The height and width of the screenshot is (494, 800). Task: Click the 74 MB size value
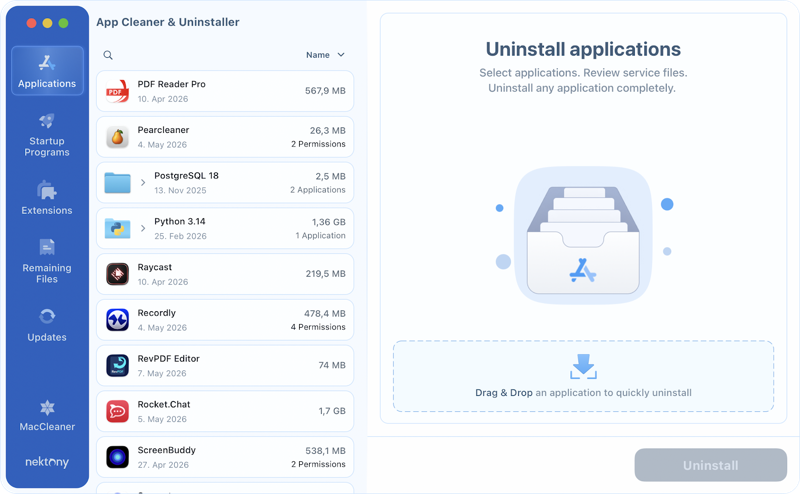click(332, 365)
